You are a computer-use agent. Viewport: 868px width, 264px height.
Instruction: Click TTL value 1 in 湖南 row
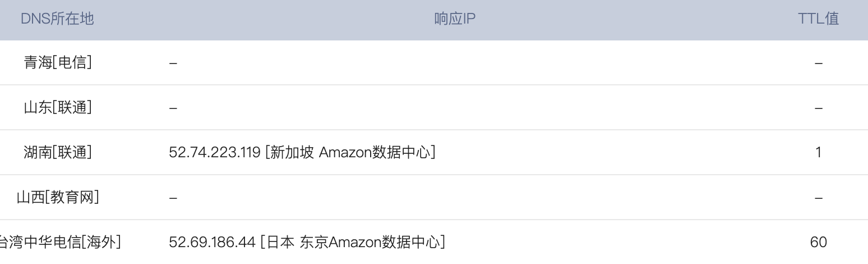818,152
